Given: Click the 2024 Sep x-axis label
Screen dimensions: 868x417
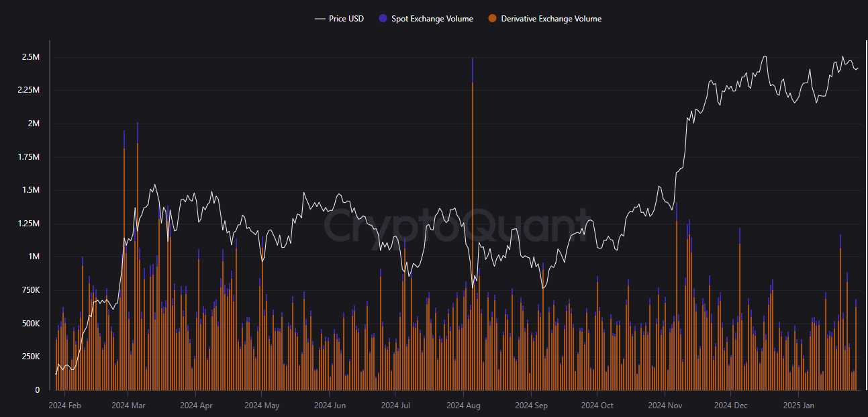Looking at the screenshot, I should pyautogui.click(x=531, y=406).
